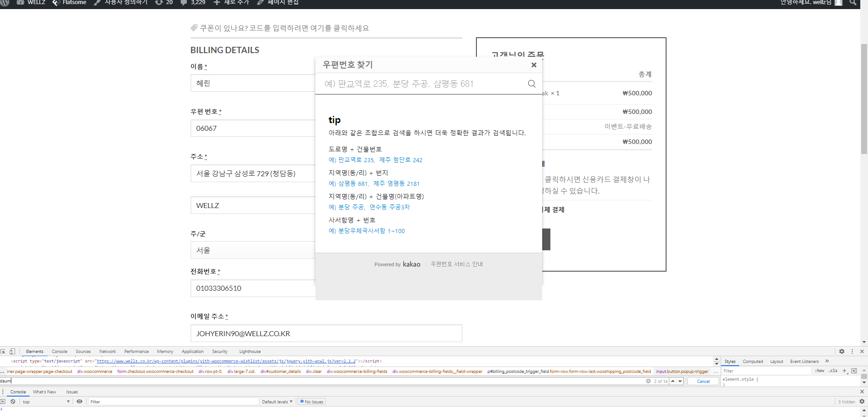
Task: Click 페이지 편집 edit page link
Action: (x=278, y=2)
